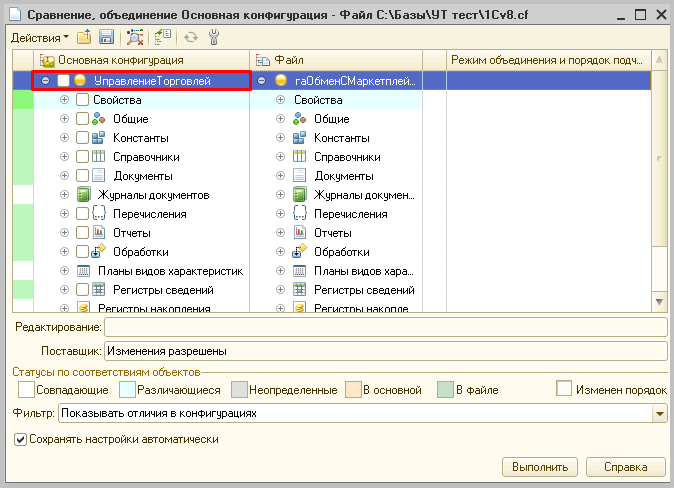The height and width of the screenshot is (488, 674).
Task: Tick the УправлениеТорговлей root checkbox
Action: (x=63, y=80)
